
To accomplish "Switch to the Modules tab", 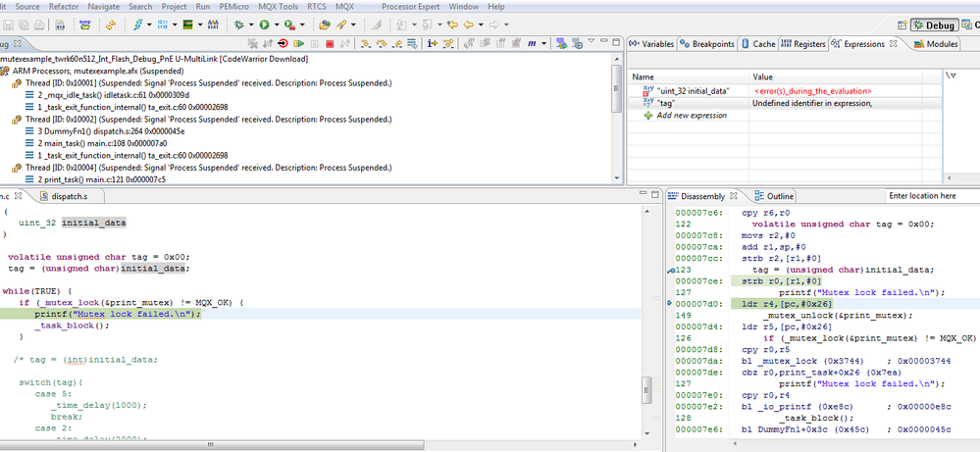I will coord(936,44).
